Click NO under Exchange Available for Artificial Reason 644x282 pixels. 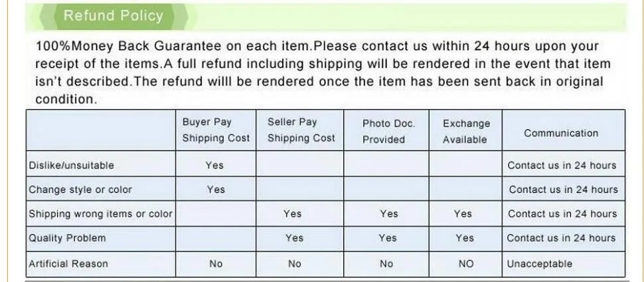[466, 264]
